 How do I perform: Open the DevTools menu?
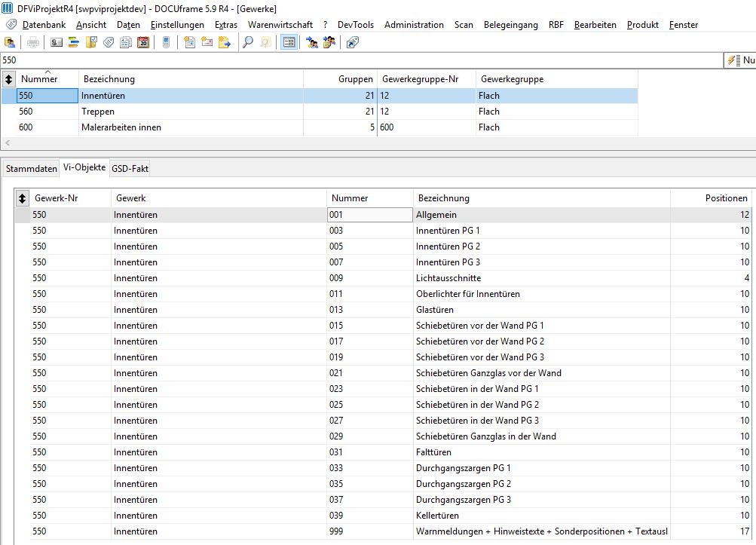(x=356, y=25)
